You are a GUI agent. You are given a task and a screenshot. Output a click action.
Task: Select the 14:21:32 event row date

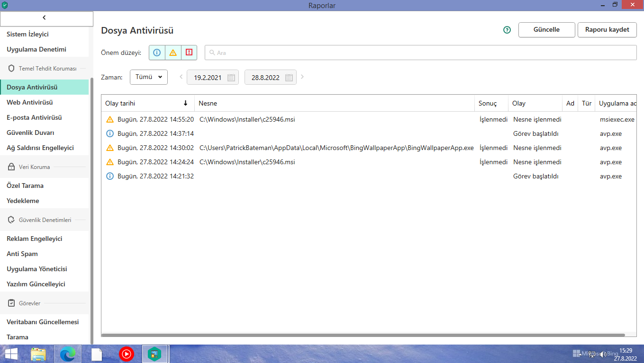[155, 176]
